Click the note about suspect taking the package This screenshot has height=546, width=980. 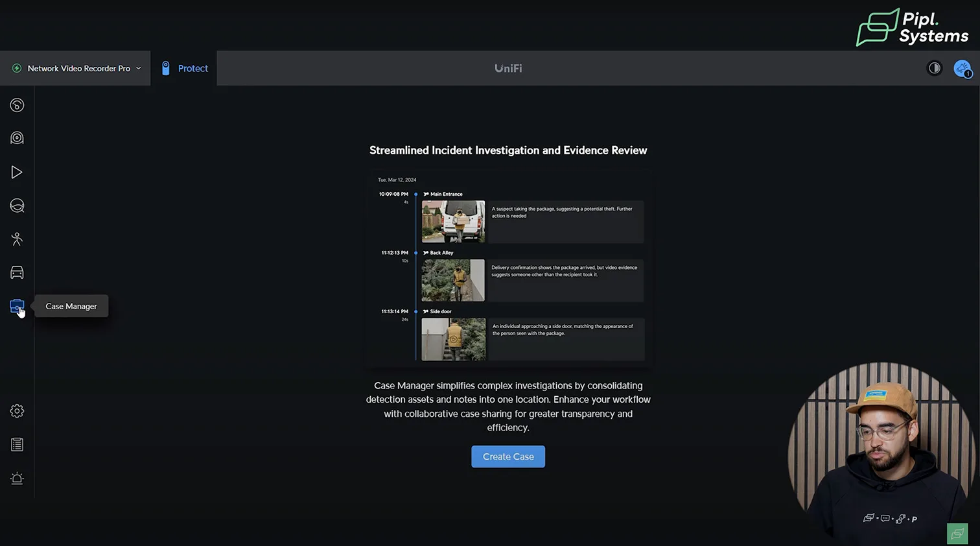[x=562, y=212]
